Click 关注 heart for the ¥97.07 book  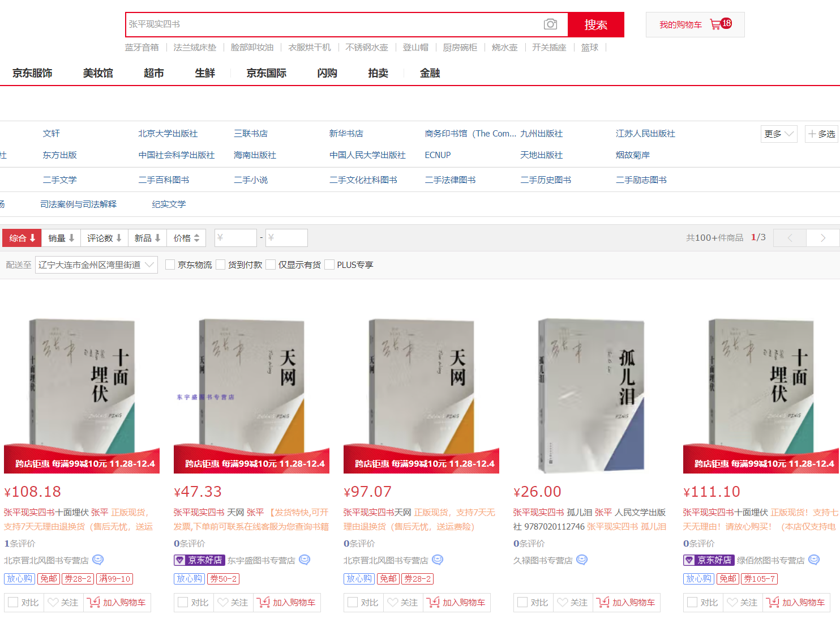coord(403,603)
